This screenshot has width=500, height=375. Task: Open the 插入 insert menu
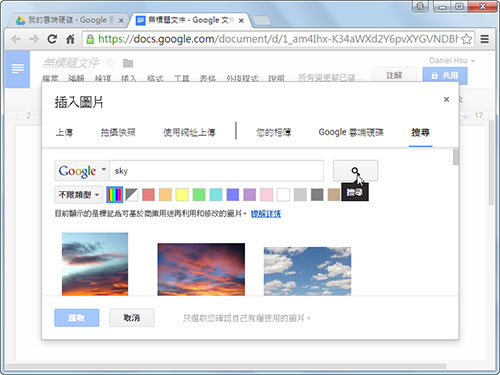(x=129, y=78)
